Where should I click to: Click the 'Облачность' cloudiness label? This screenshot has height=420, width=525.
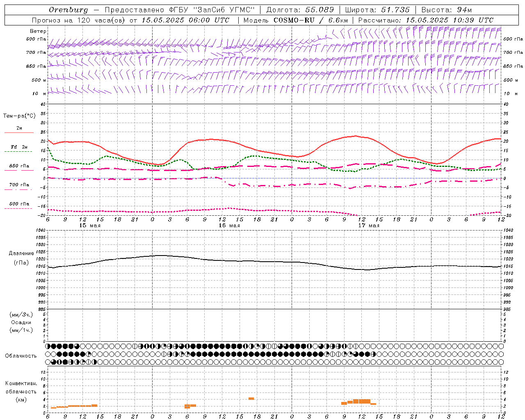pos(21,356)
